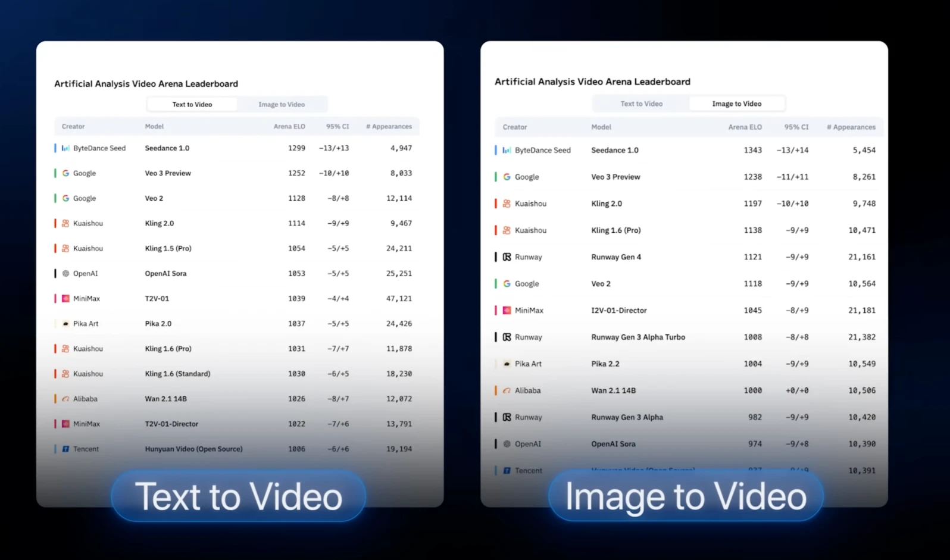Image resolution: width=950 pixels, height=560 pixels.
Task: Click MiniMax logo in I2V-01-Director row
Action: click(507, 310)
